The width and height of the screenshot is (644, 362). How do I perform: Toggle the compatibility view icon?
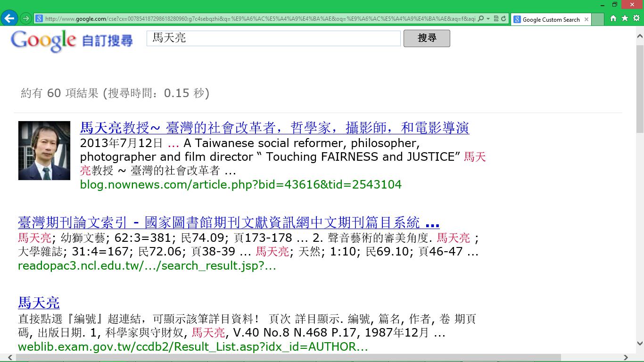(496, 19)
